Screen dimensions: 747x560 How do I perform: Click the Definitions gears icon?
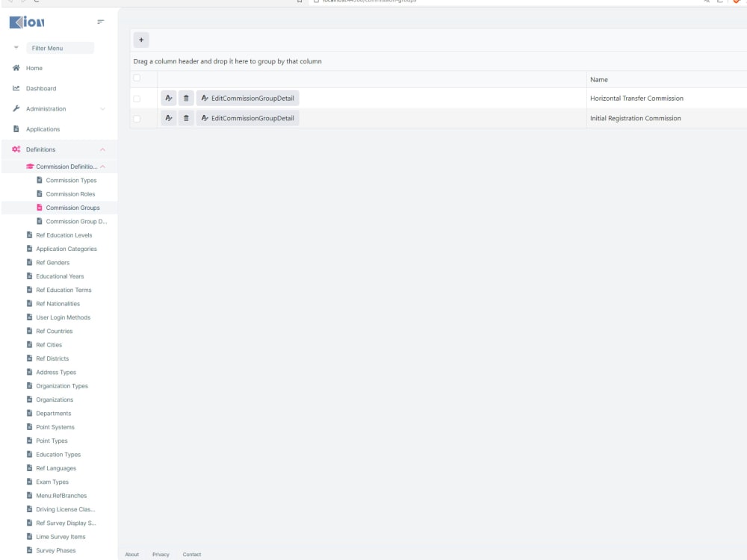(x=16, y=149)
